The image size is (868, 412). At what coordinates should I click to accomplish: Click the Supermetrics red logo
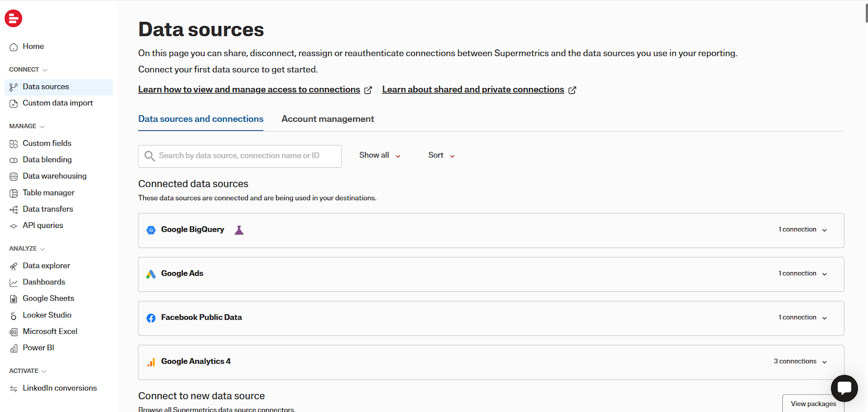coord(14,18)
